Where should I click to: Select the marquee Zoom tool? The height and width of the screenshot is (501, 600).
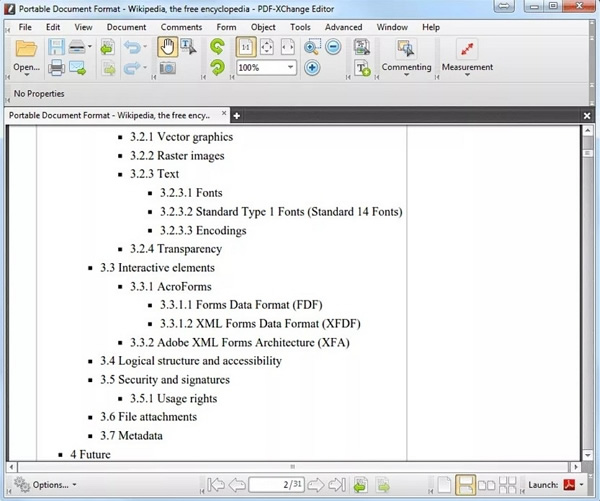coord(312,47)
